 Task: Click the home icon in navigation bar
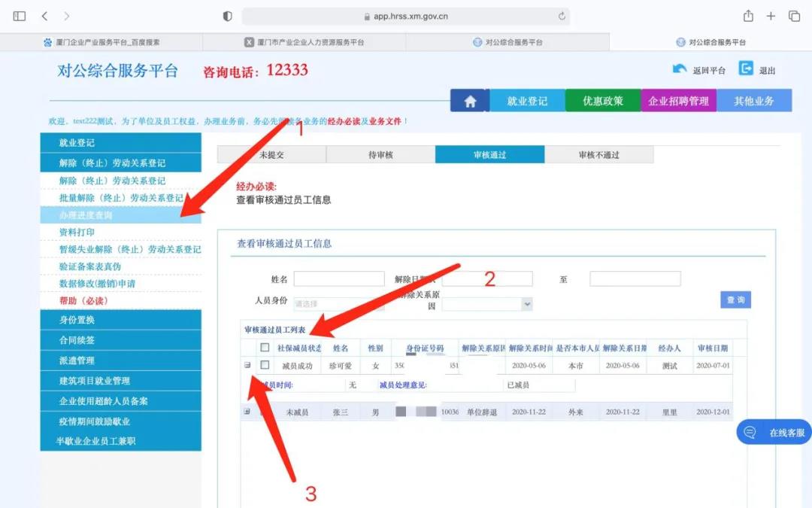click(x=470, y=102)
